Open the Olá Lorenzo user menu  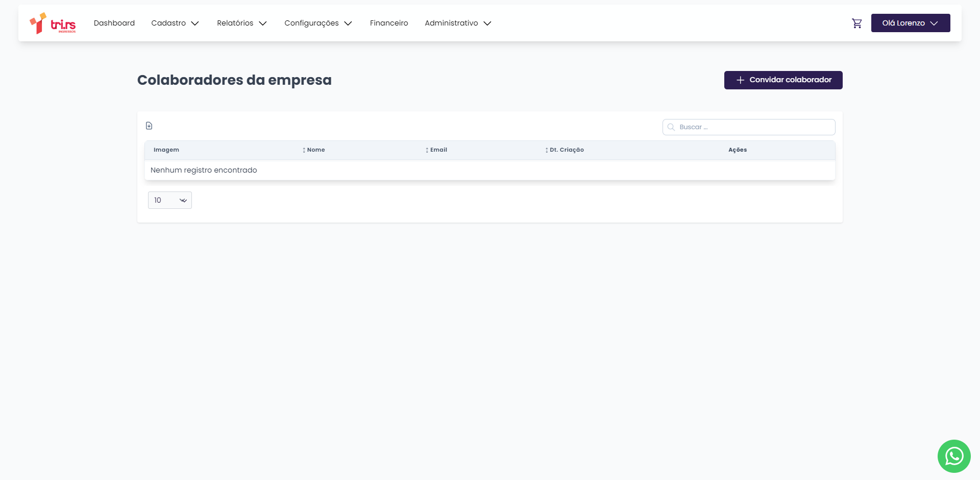click(911, 23)
